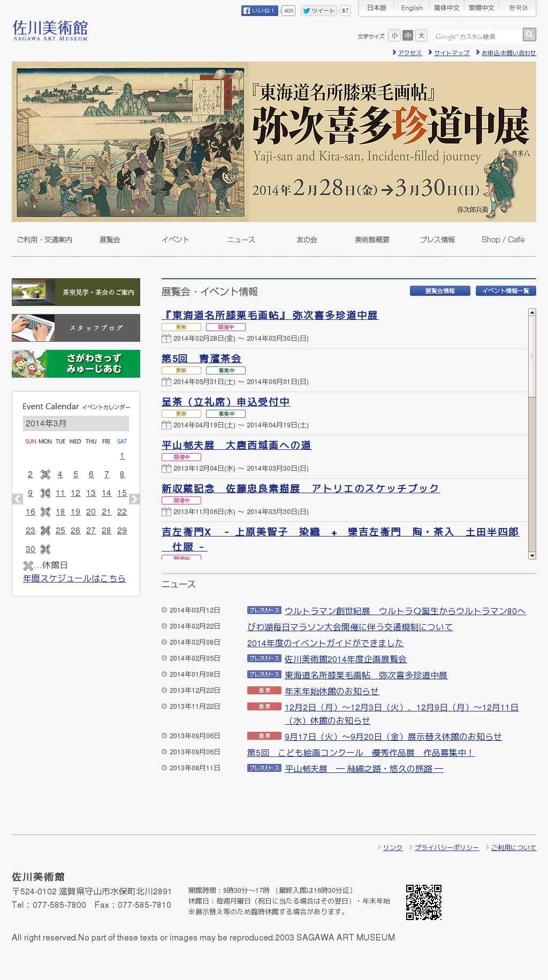Screen dimensions: 548x980
Task: Set text size to small (小)
Action: click(x=394, y=36)
